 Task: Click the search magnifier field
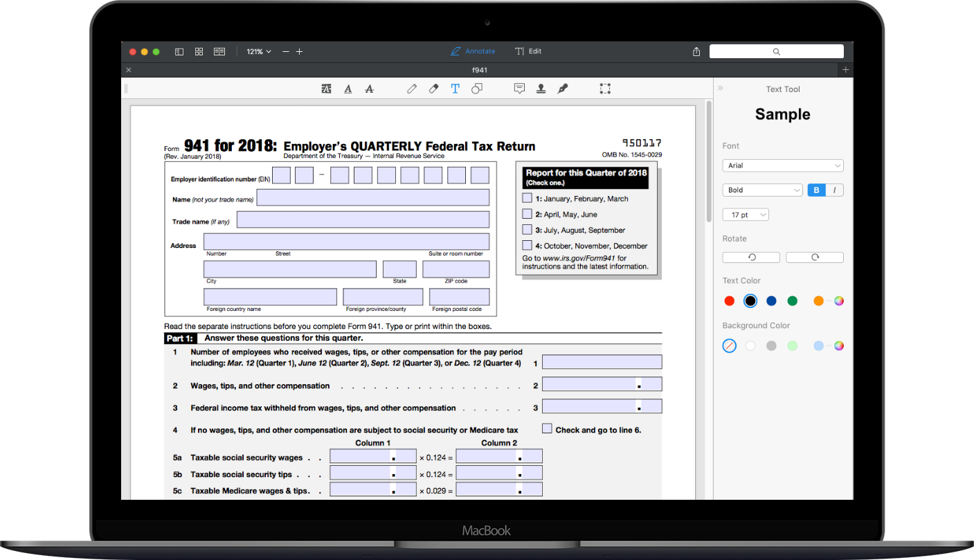777,52
